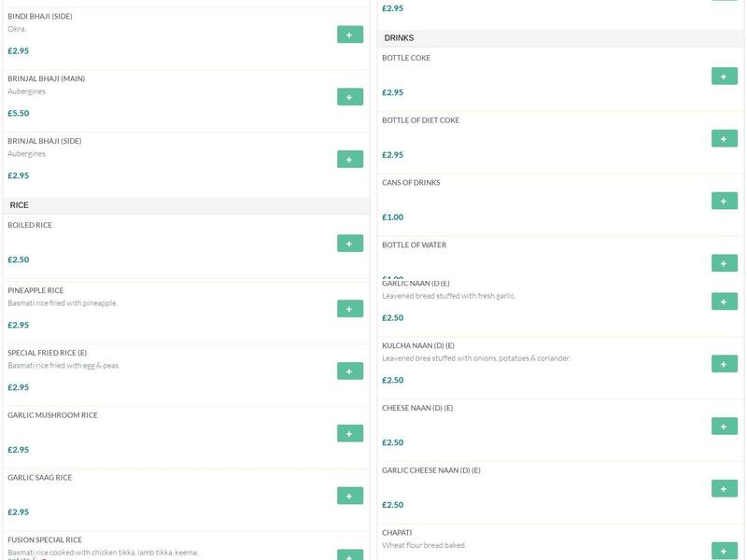Screen dimensions: 747x560
Task: Add Garlic Naan (D) (E) to order
Action: (x=724, y=301)
